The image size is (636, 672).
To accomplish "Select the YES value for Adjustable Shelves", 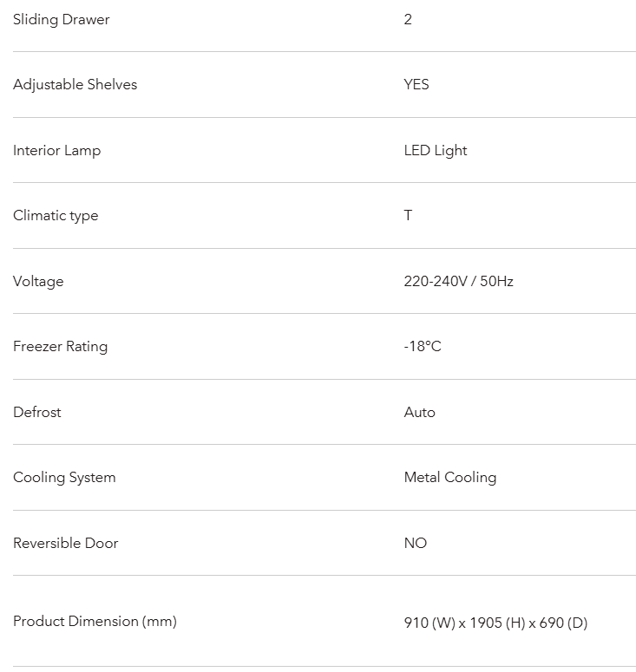I will pos(416,84).
